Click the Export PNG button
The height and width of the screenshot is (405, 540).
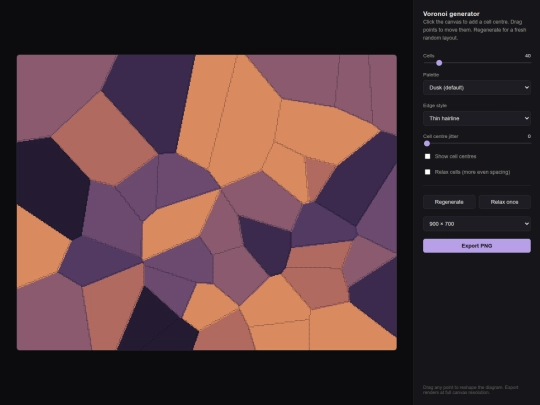(x=477, y=246)
